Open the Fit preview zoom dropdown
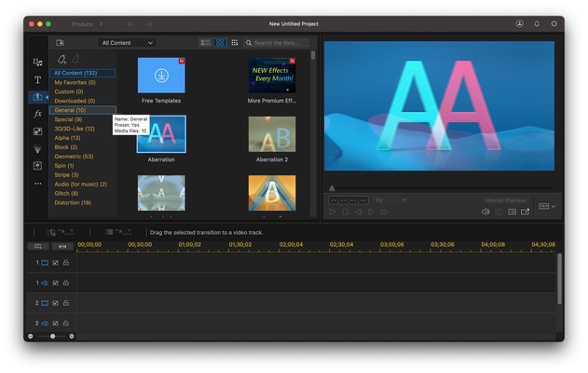 tap(390, 200)
